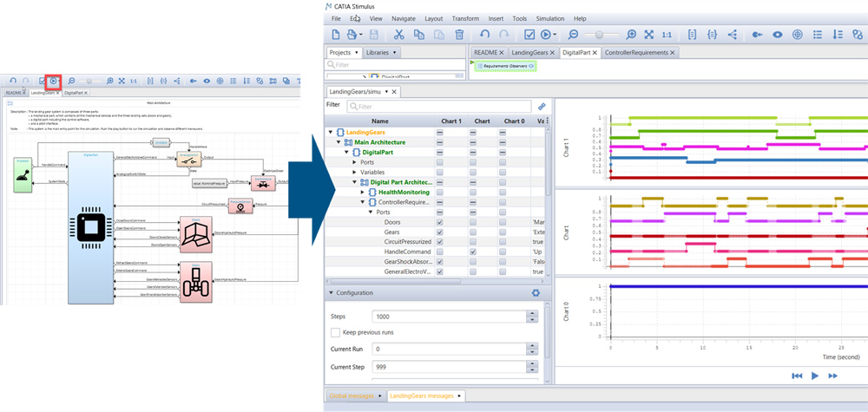Screen dimensions: 868x412
Task: Click the curly braces icon in right toolbar
Action: pyautogui.click(x=712, y=35)
